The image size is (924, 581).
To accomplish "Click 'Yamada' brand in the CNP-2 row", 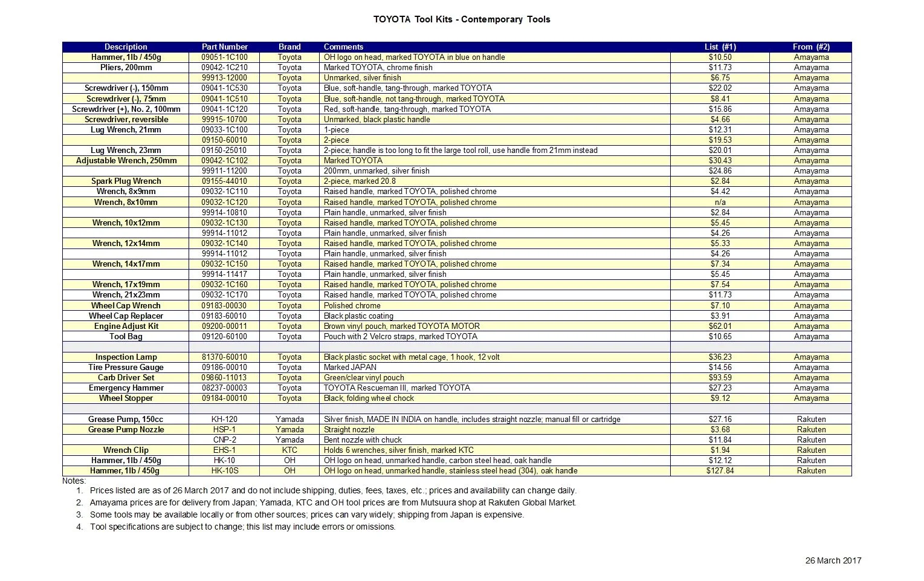I will click(x=289, y=440).
